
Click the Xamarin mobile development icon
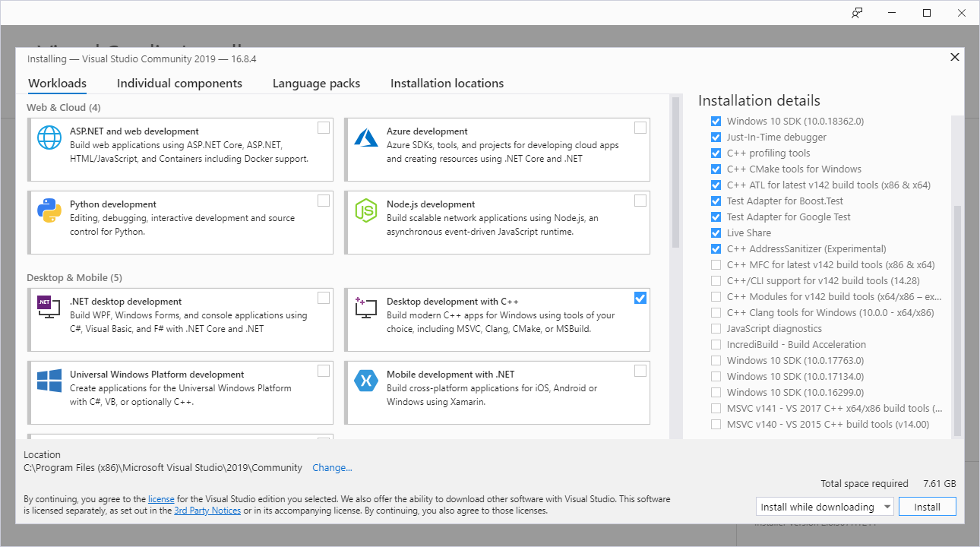pyautogui.click(x=366, y=381)
